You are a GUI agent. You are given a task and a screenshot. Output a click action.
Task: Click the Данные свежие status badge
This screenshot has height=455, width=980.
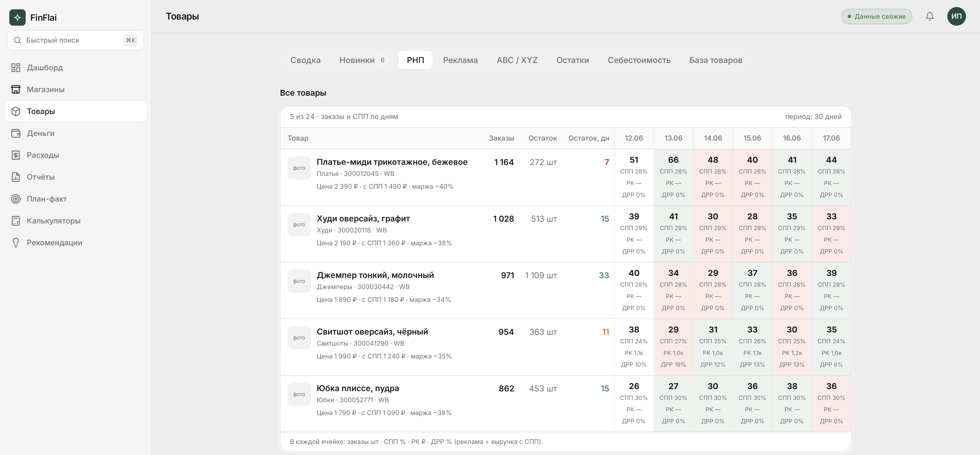tap(876, 16)
